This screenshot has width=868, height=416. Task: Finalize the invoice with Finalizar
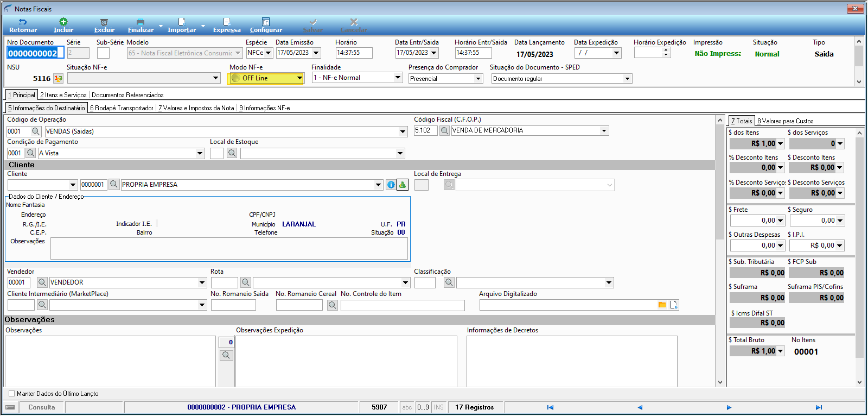141,26
